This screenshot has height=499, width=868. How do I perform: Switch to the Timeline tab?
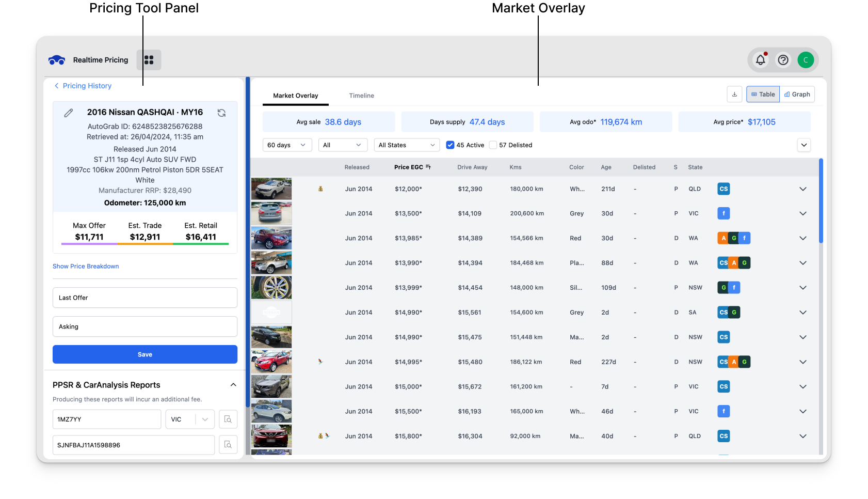click(361, 96)
